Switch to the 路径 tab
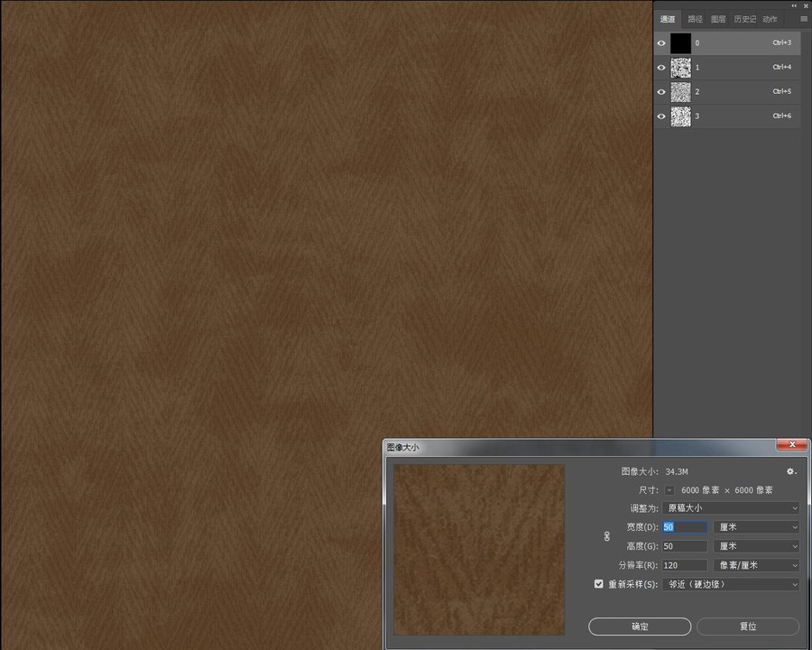This screenshot has width=812, height=650. coord(695,19)
